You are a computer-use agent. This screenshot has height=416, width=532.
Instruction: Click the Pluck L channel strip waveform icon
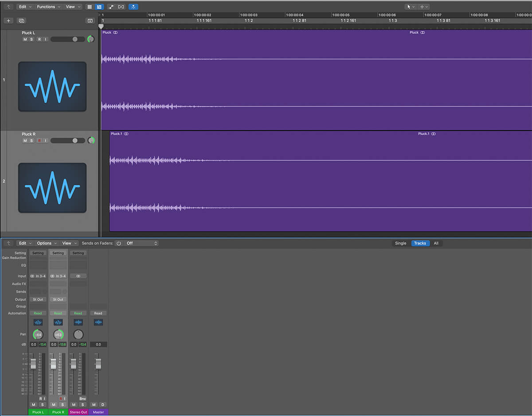pos(38,323)
